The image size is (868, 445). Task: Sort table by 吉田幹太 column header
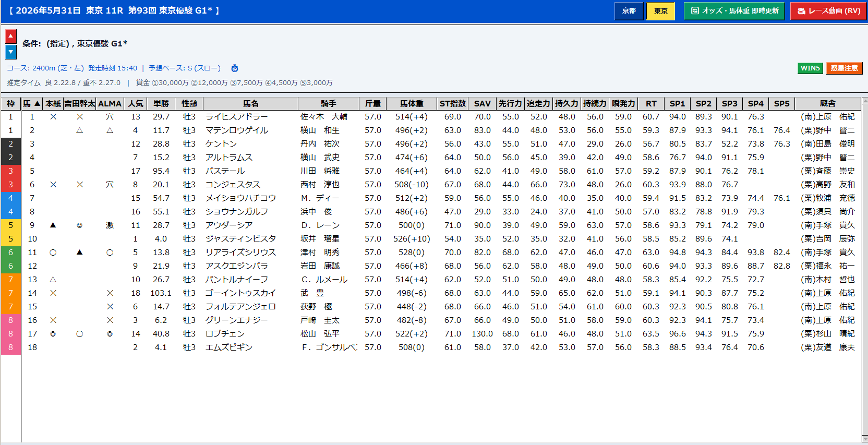80,104
